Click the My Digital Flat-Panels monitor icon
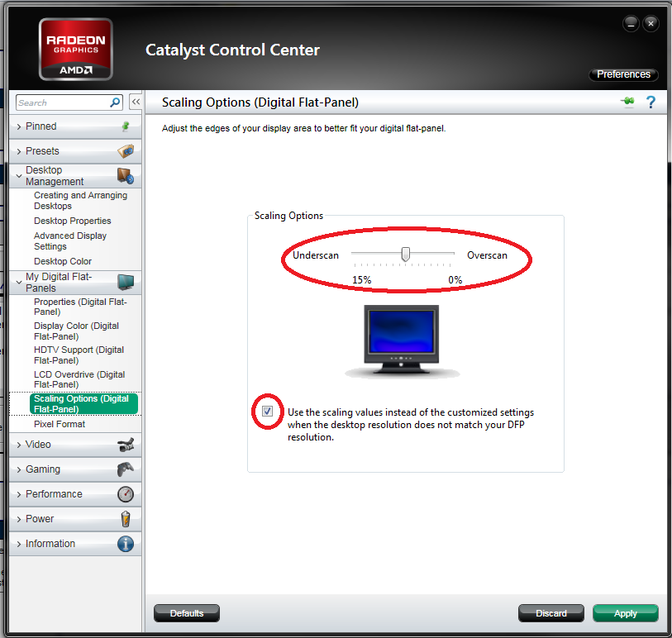Screen dimensions: 672x638 pyautogui.click(x=126, y=282)
